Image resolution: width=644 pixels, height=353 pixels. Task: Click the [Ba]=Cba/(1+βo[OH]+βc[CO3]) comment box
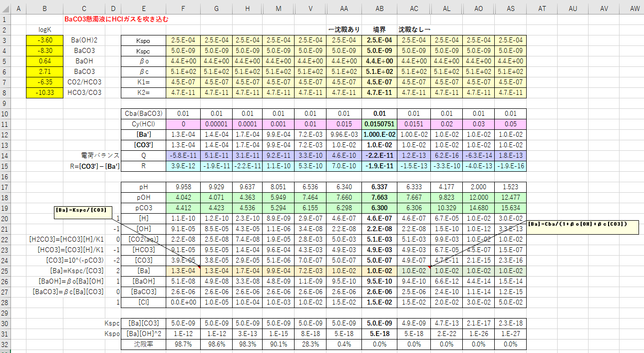[x=583, y=227]
